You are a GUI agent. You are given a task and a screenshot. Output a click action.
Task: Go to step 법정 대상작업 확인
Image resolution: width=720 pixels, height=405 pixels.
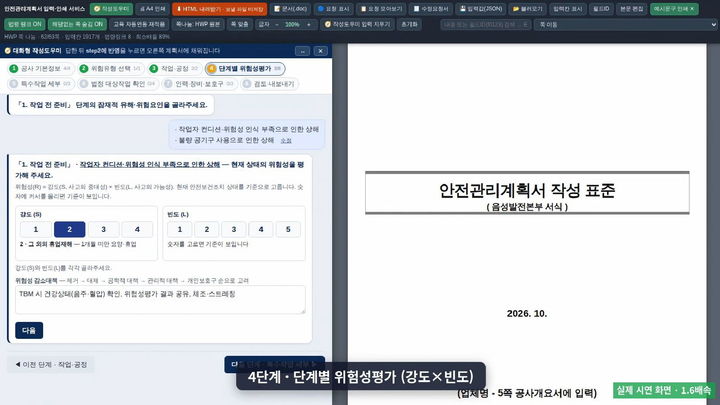117,84
